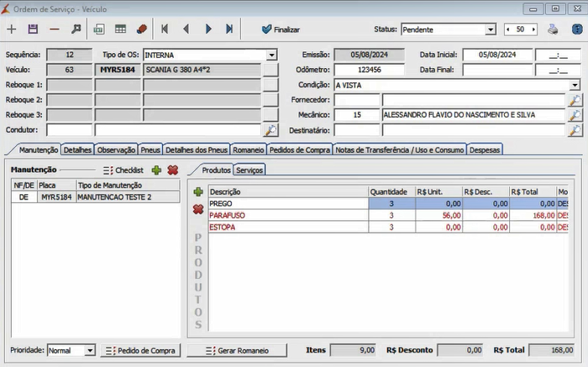This screenshot has width=588, height=367.
Task: Increase the page size value 50
Action: pos(533,29)
